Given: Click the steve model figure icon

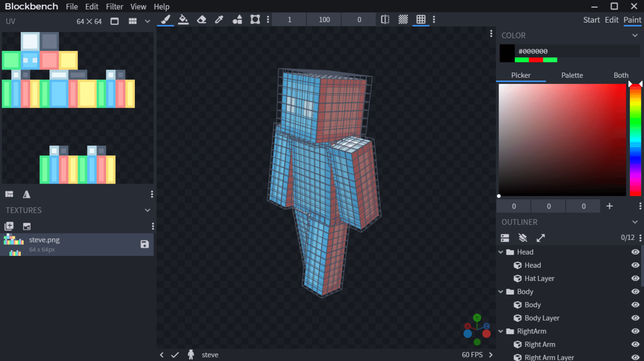Looking at the screenshot, I should (191, 355).
